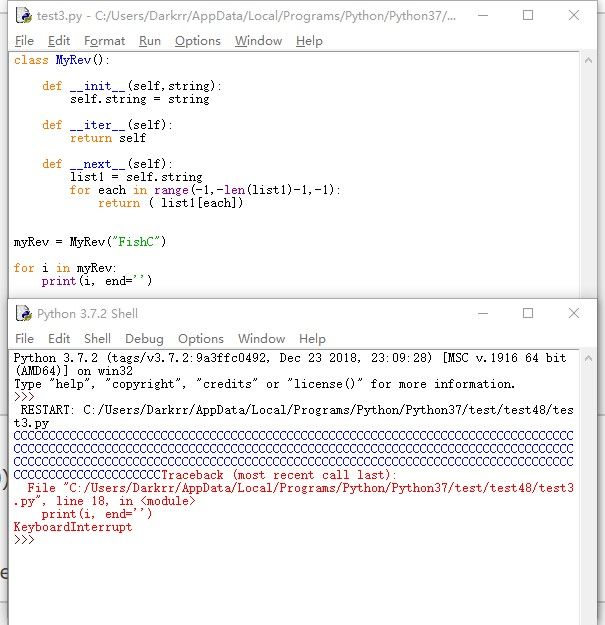Open the editor window's Options menu

(x=197, y=40)
